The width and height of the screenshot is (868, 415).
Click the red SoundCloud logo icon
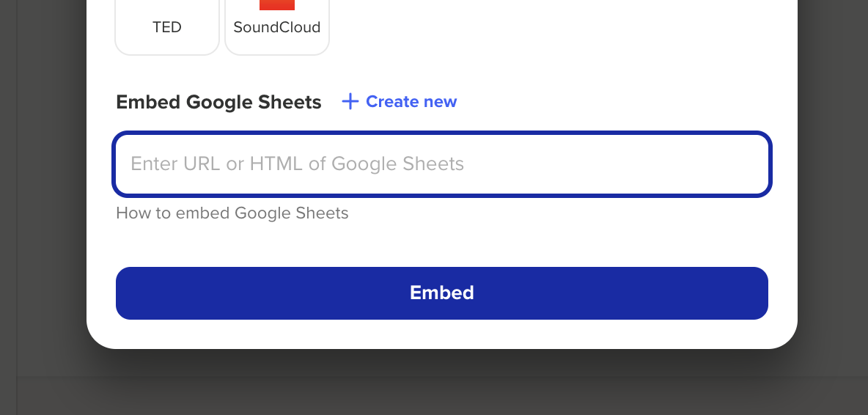click(x=277, y=4)
